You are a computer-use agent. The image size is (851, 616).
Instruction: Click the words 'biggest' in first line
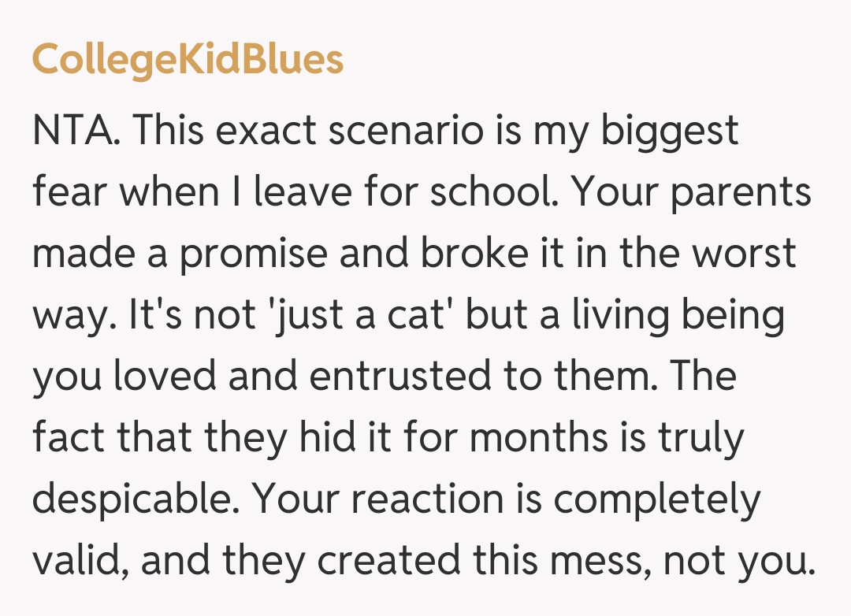670,131
